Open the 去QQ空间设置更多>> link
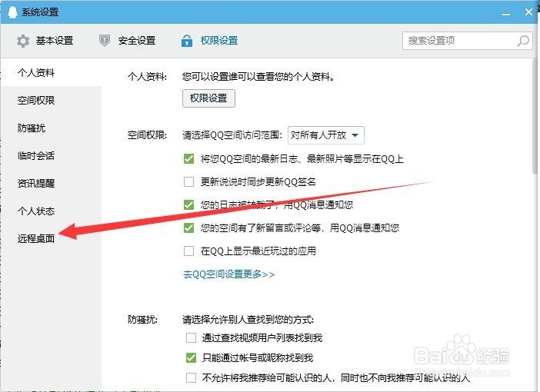The width and height of the screenshot is (540, 392). point(229,274)
